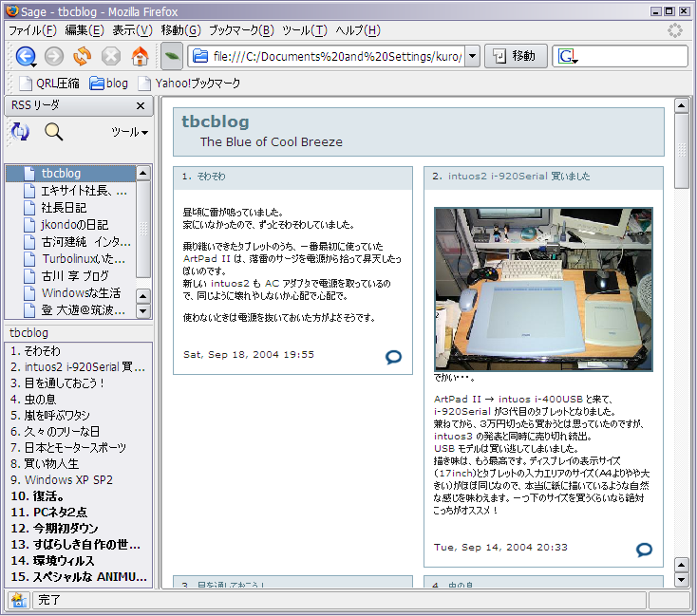Click the feed list bottom scroll-down arrow
Image resolution: width=697 pixels, height=616 pixels.
(x=143, y=310)
